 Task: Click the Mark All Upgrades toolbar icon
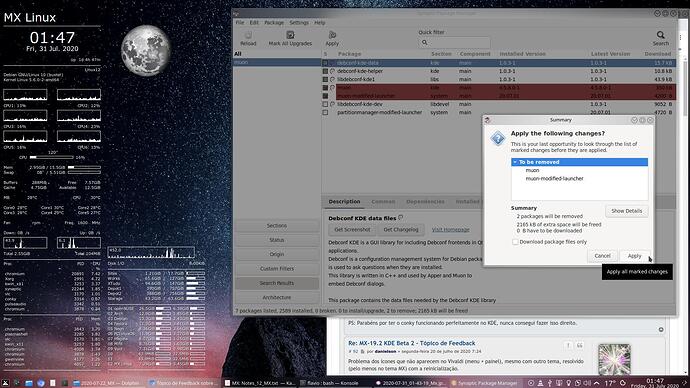pyautogui.click(x=290, y=35)
